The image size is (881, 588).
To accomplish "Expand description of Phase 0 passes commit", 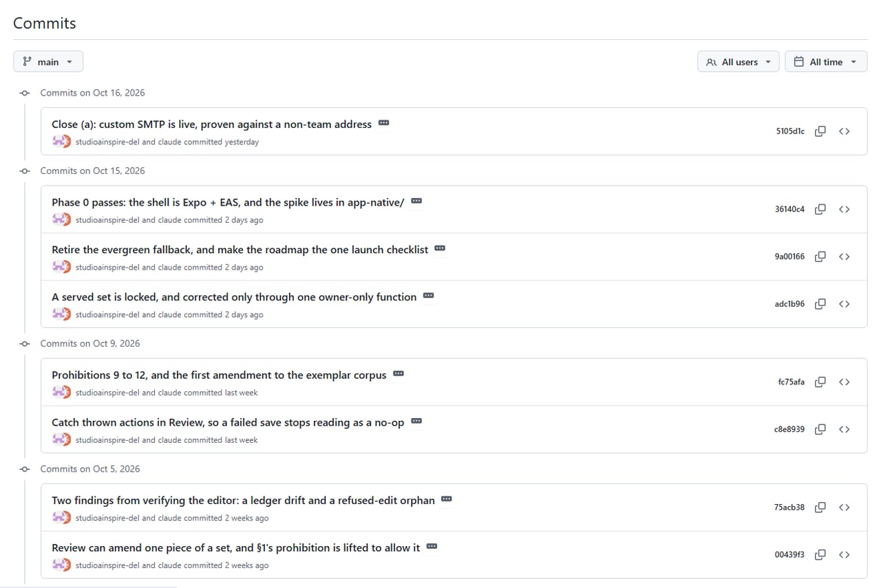I will point(416,202).
